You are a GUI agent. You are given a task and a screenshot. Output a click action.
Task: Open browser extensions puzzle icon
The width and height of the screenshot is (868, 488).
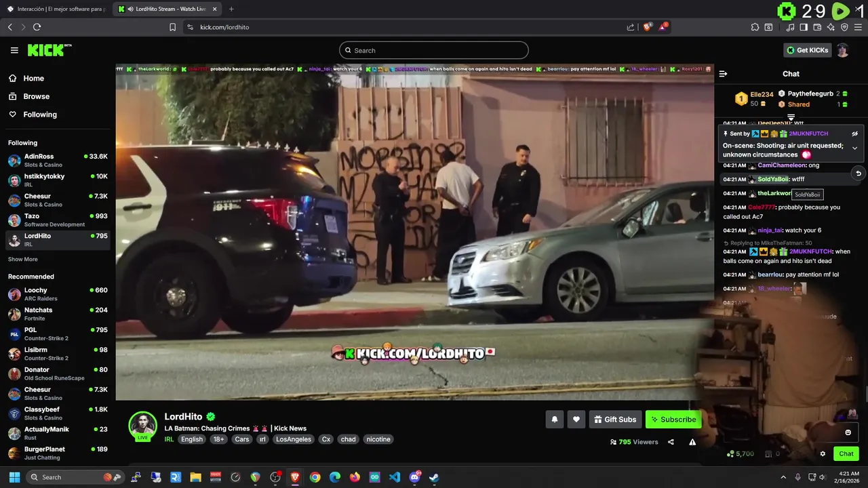755,27
